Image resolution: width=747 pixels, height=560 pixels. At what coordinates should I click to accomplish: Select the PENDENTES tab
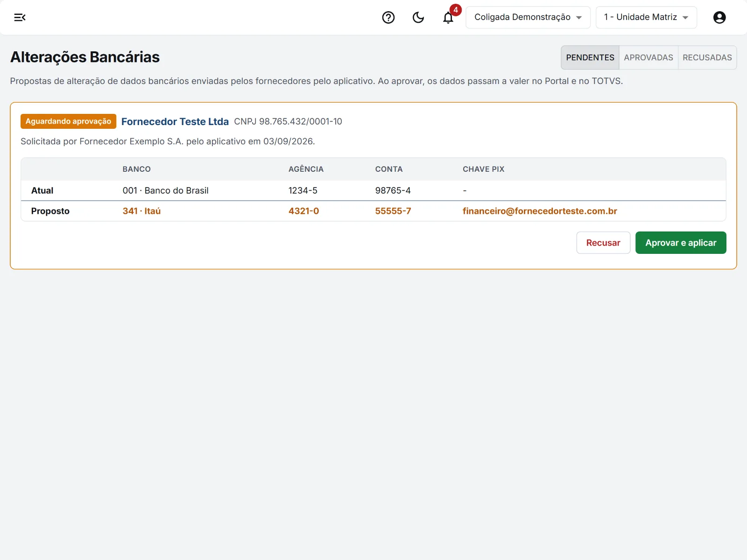[590, 57]
